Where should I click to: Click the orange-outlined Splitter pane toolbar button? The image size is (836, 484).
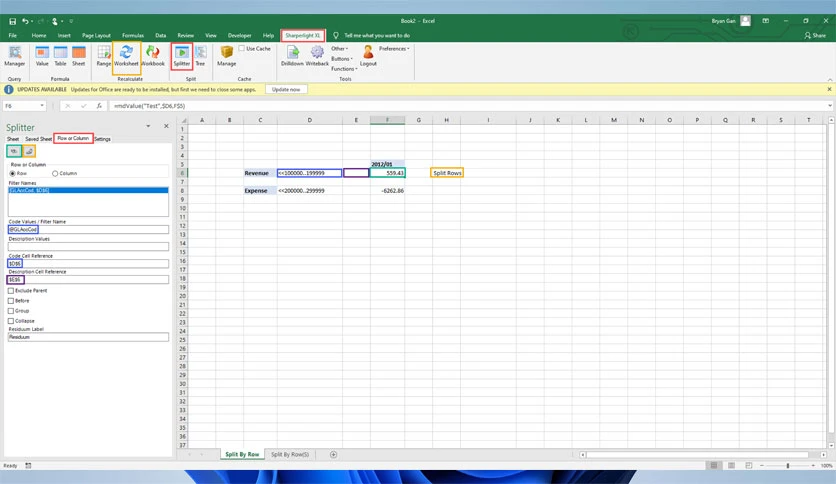pyautogui.click(x=29, y=151)
